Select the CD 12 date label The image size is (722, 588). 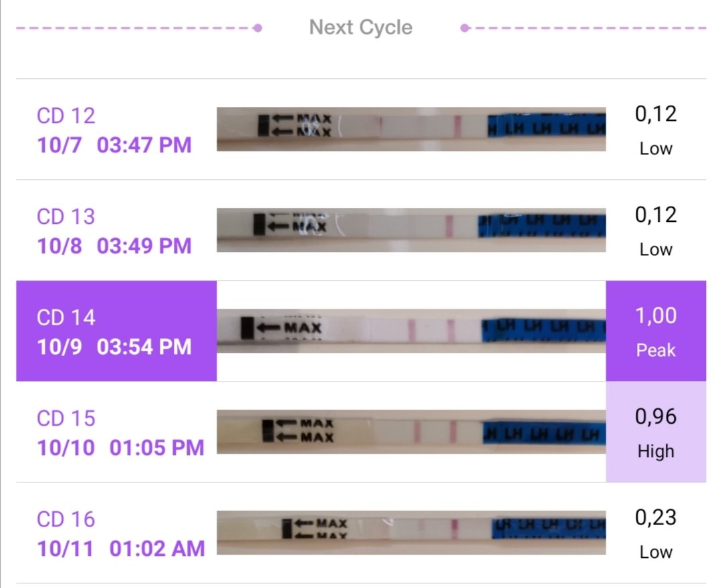[114, 130]
